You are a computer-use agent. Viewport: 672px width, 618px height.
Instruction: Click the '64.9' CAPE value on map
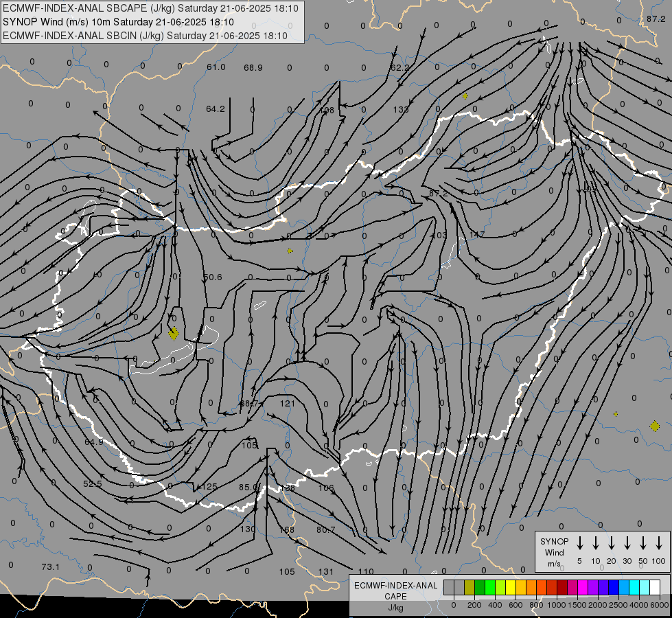94,442
